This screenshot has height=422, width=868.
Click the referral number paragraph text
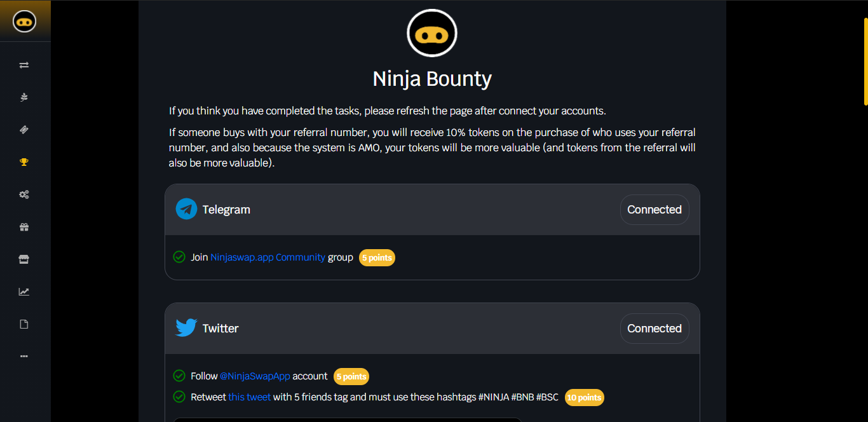pos(432,147)
